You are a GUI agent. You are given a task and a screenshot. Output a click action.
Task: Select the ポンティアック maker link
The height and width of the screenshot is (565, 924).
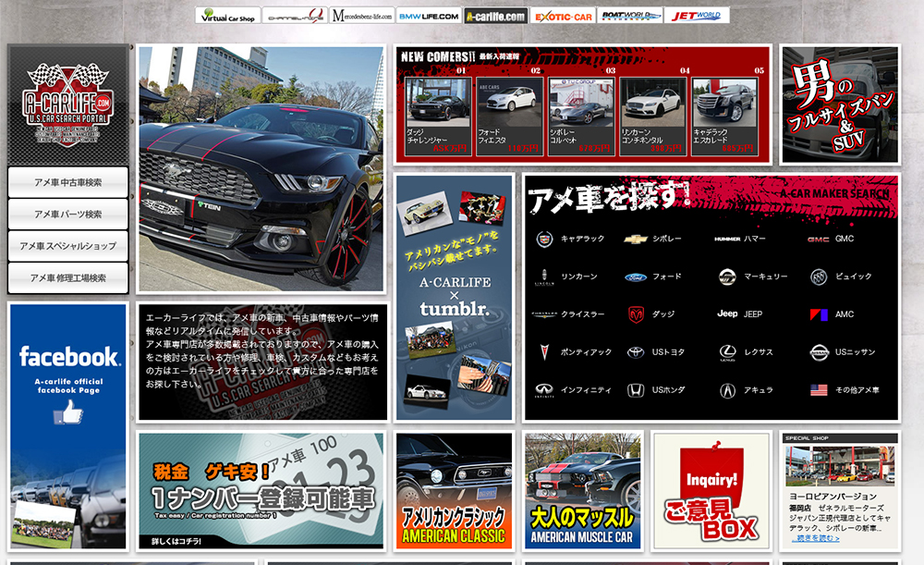[586, 352]
